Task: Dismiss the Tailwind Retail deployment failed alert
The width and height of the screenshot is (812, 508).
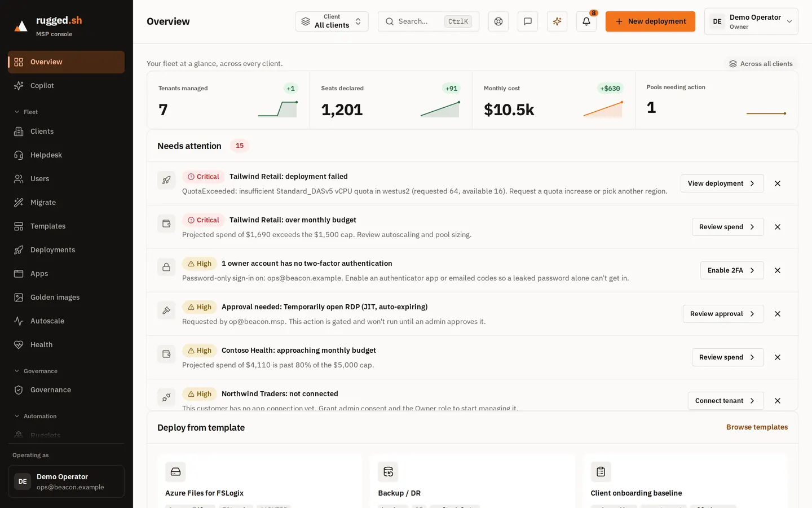Action: [778, 183]
